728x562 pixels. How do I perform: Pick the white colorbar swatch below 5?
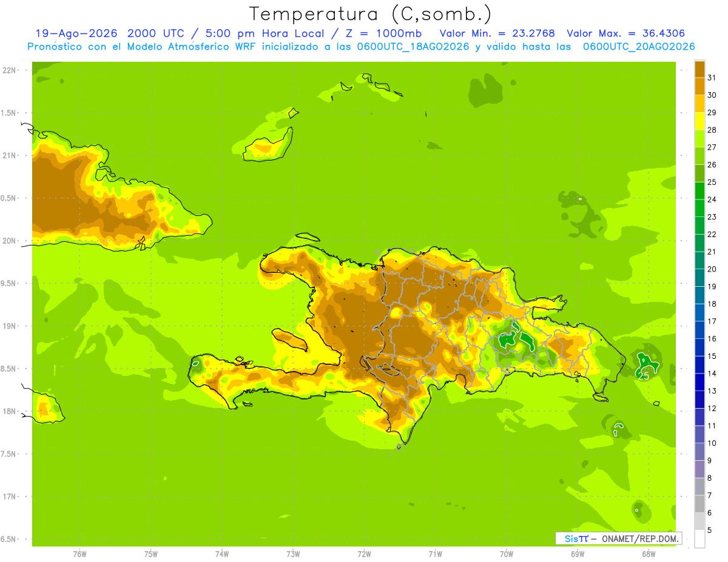(x=699, y=539)
